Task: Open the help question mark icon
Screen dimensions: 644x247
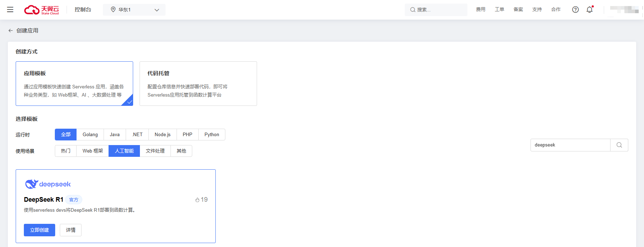Action: click(x=575, y=10)
